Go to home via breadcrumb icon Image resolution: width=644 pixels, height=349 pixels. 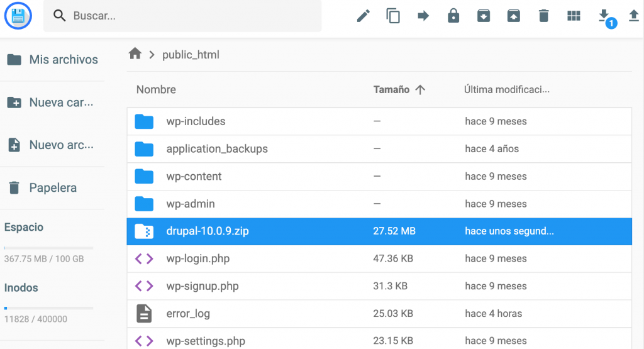(x=135, y=54)
